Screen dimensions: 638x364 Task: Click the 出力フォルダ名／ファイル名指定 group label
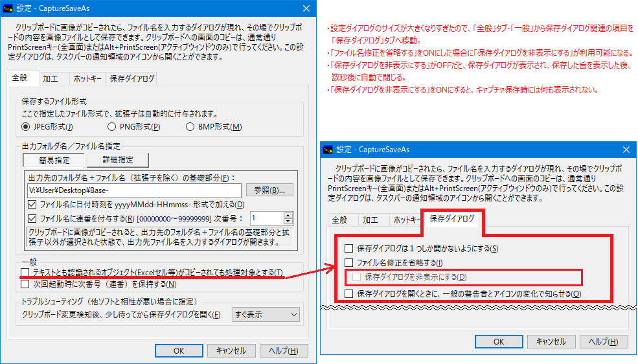click(71, 146)
